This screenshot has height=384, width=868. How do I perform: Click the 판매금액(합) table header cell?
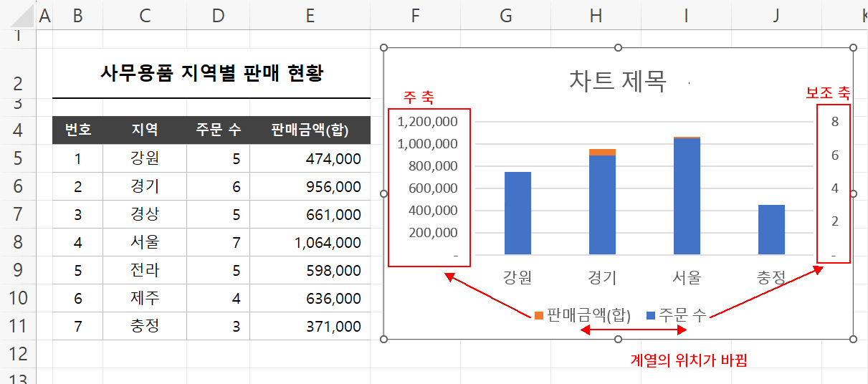coord(310,130)
